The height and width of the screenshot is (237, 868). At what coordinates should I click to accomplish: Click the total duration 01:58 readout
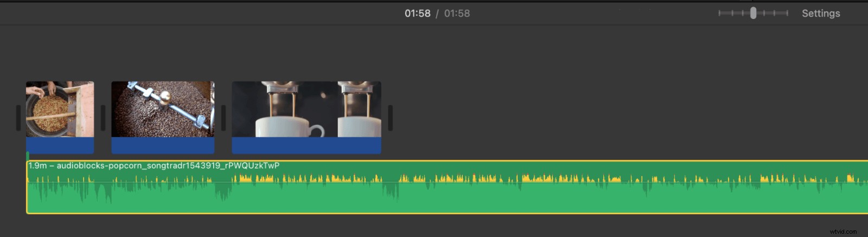click(457, 14)
